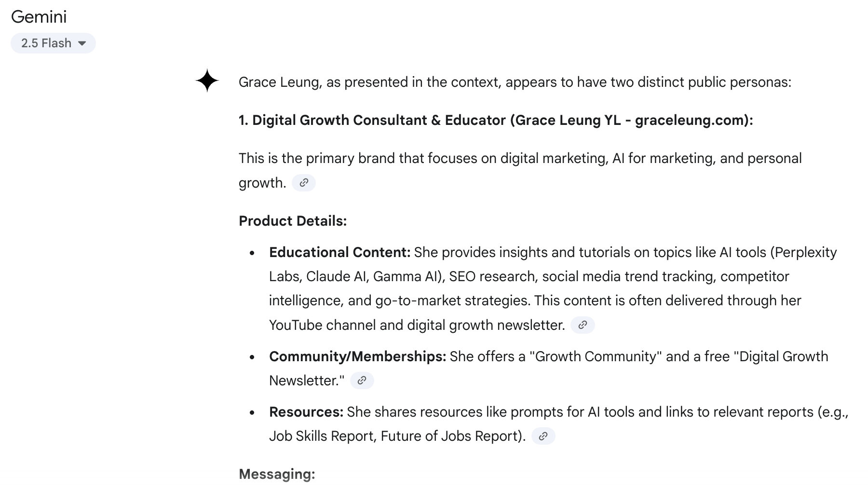This screenshot has height=489, width=868.
Task: Click the "Messaging:" heading
Action: (277, 474)
